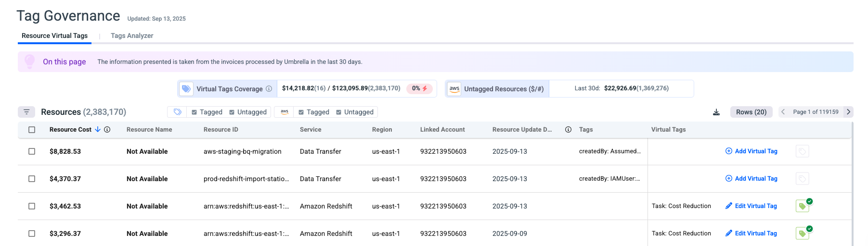Click the Resource Cost info icon
The height and width of the screenshot is (246, 868).
pyautogui.click(x=107, y=130)
